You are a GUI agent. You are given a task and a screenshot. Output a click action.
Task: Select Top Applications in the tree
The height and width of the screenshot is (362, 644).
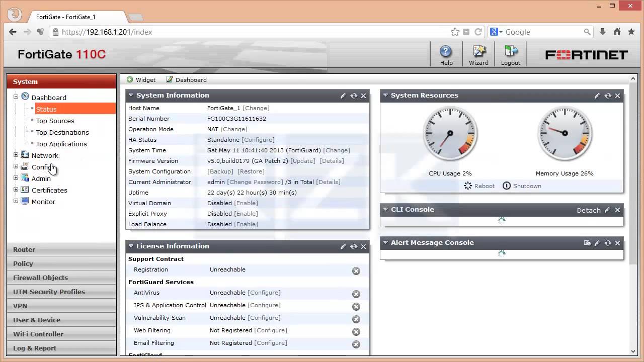pyautogui.click(x=61, y=144)
